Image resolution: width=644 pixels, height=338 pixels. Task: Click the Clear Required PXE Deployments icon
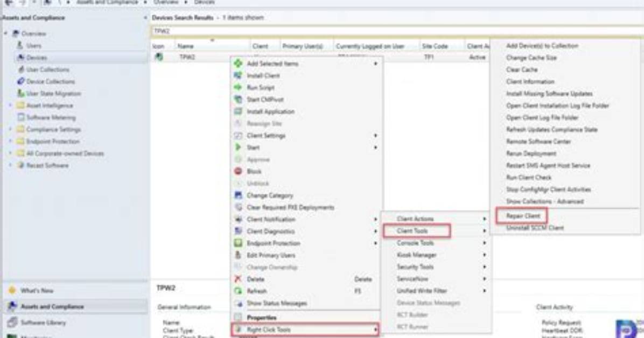coord(238,207)
